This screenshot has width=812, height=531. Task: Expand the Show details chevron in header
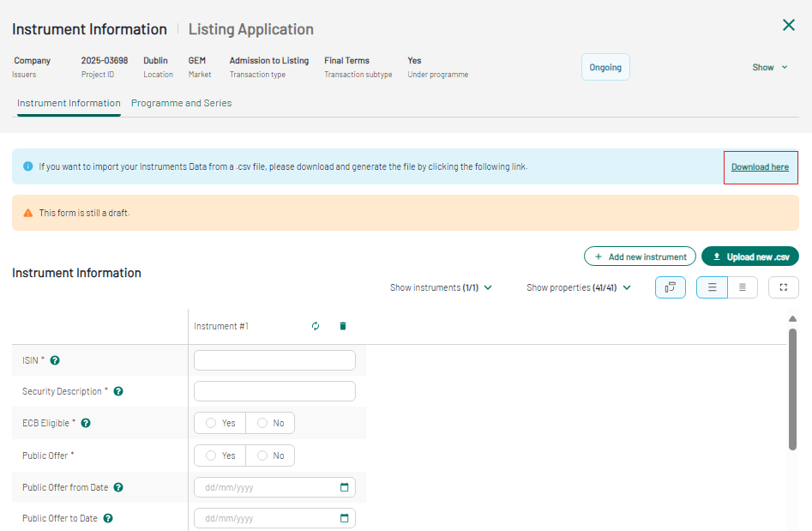(x=769, y=67)
